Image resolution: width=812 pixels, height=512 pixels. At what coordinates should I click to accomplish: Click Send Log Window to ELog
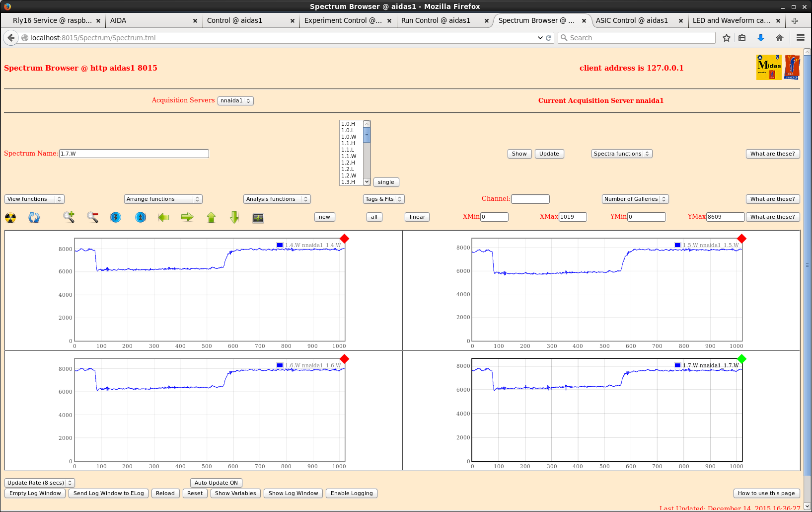[109, 493]
